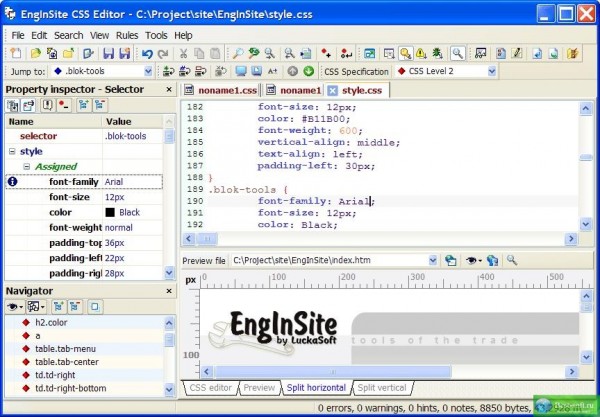Viewport: 600px width, 417px height.
Task: Open the CSS Level 2 dropdown
Action: (x=491, y=72)
